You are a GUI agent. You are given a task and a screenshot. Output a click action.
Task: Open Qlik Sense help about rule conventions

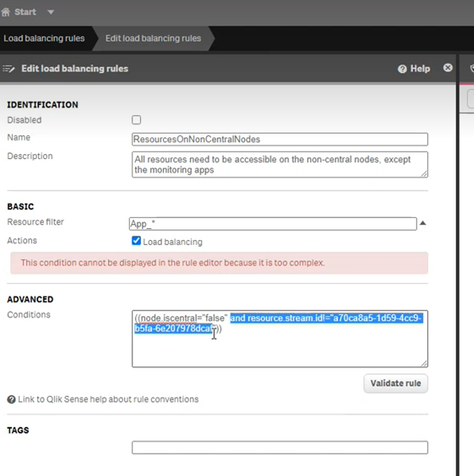tap(108, 399)
